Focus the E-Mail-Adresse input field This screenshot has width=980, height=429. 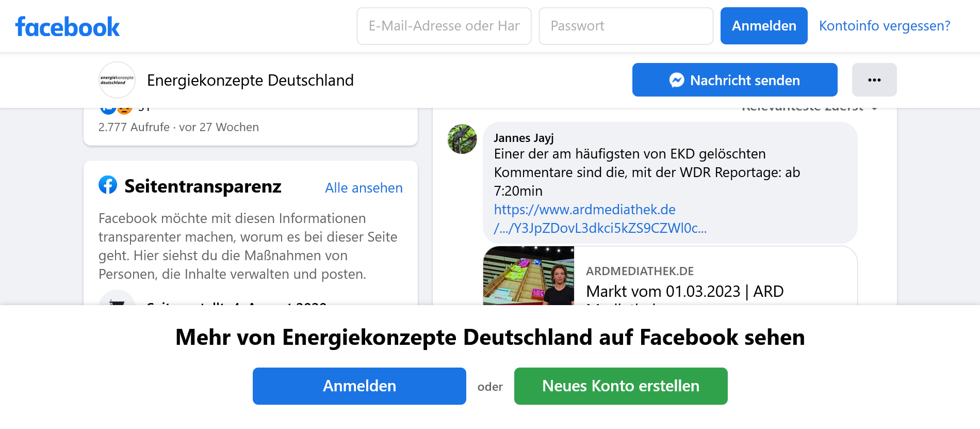[x=444, y=26]
